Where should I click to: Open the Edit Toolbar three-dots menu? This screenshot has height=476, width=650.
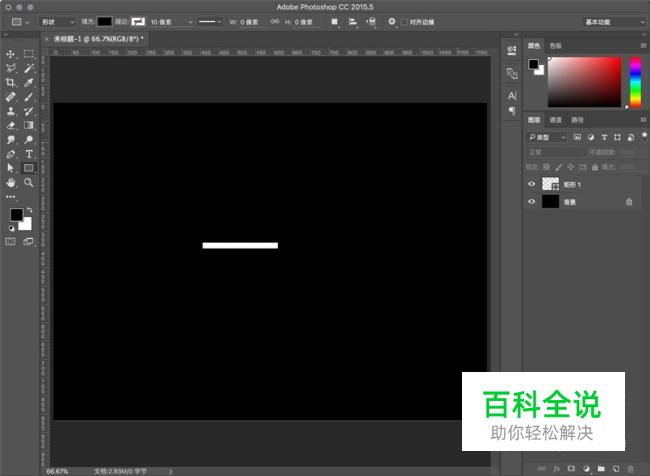(x=10, y=197)
